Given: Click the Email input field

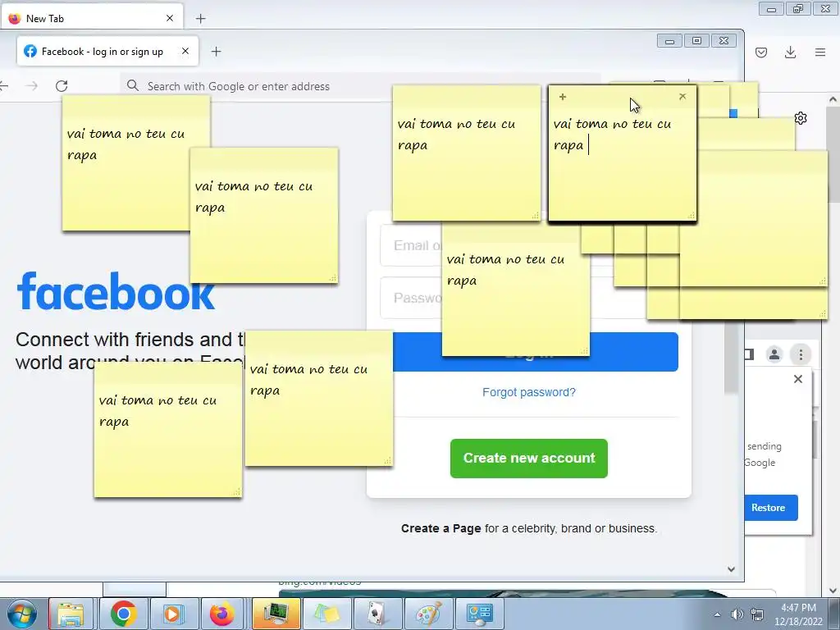Looking at the screenshot, I should coord(411,245).
